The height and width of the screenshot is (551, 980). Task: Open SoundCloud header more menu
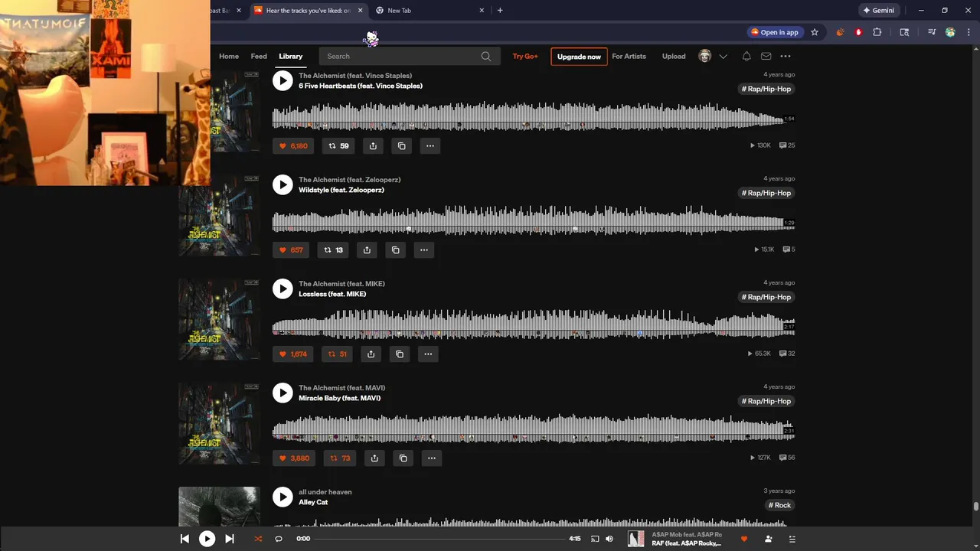point(785,57)
